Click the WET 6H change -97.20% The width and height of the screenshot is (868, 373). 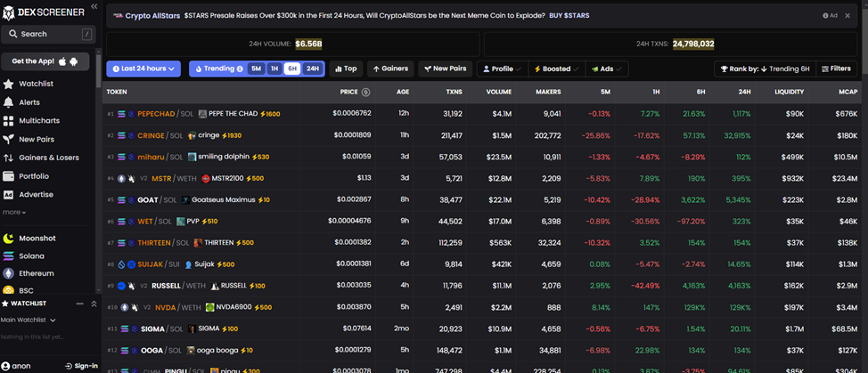pyautogui.click(x=691, y=222)
